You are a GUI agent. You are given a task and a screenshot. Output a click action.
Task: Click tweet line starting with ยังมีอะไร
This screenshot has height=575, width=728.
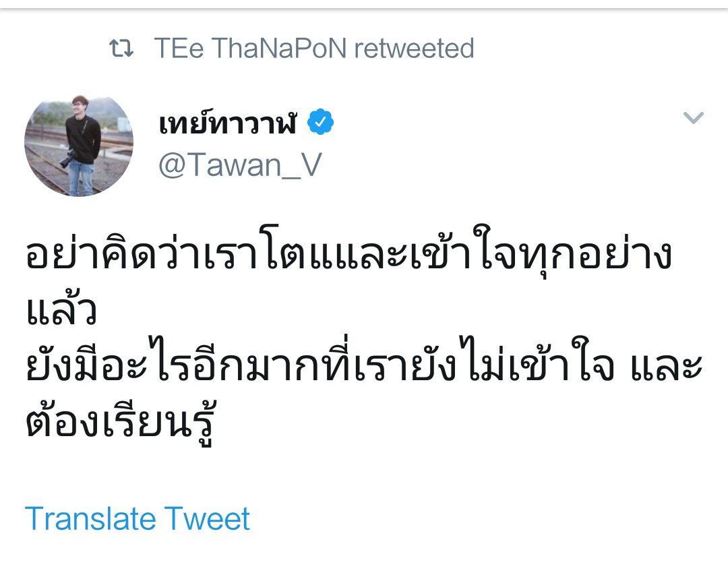[364, 365]
